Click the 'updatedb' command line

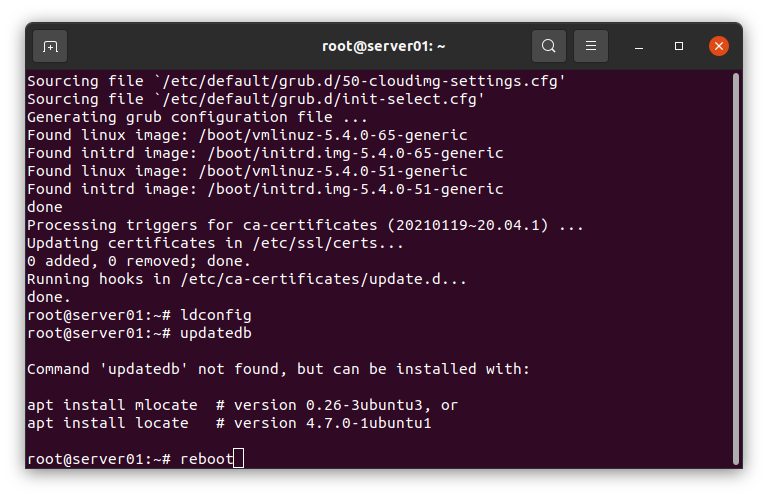click(x=139, y=333)
